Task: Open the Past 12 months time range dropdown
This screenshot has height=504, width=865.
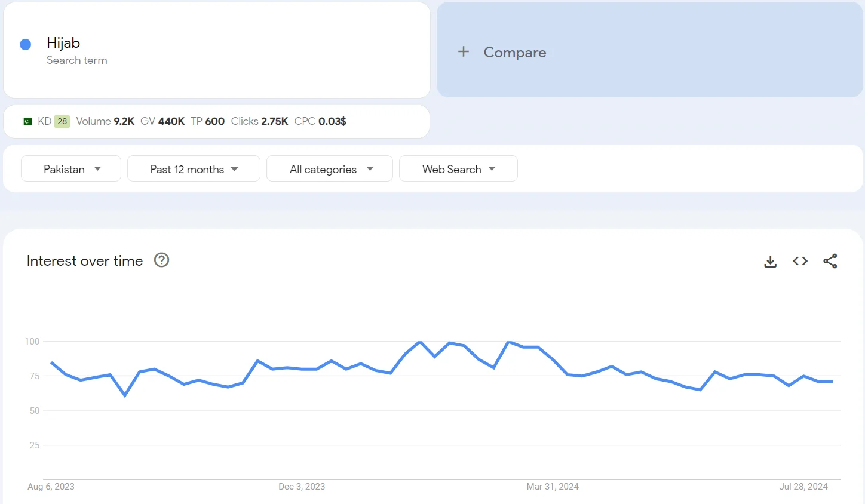Action: pyautogui.click(x=194, y=168)
